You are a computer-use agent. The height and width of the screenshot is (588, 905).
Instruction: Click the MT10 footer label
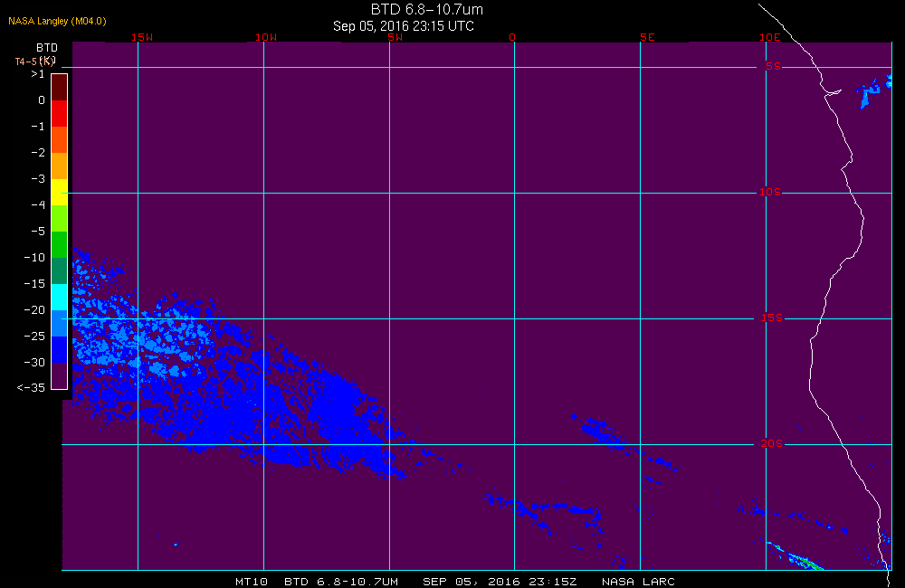(x=252, y=582)
